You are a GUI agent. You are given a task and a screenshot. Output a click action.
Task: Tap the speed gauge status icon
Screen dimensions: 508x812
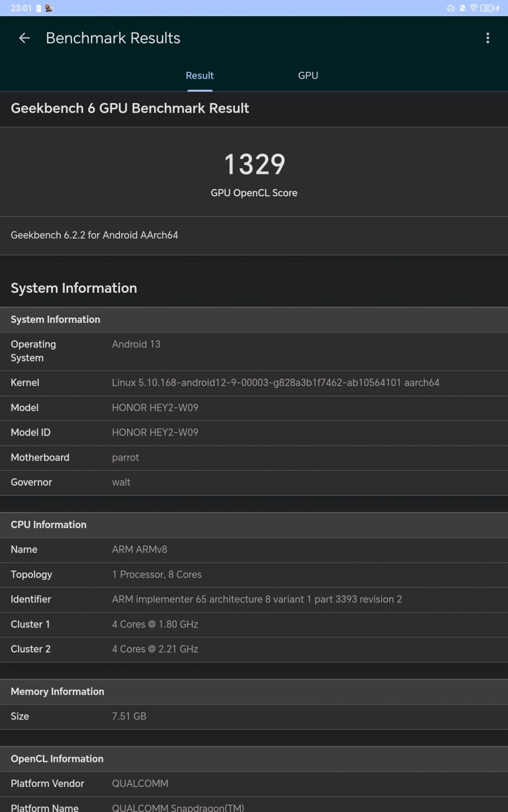tap(451, 8)
